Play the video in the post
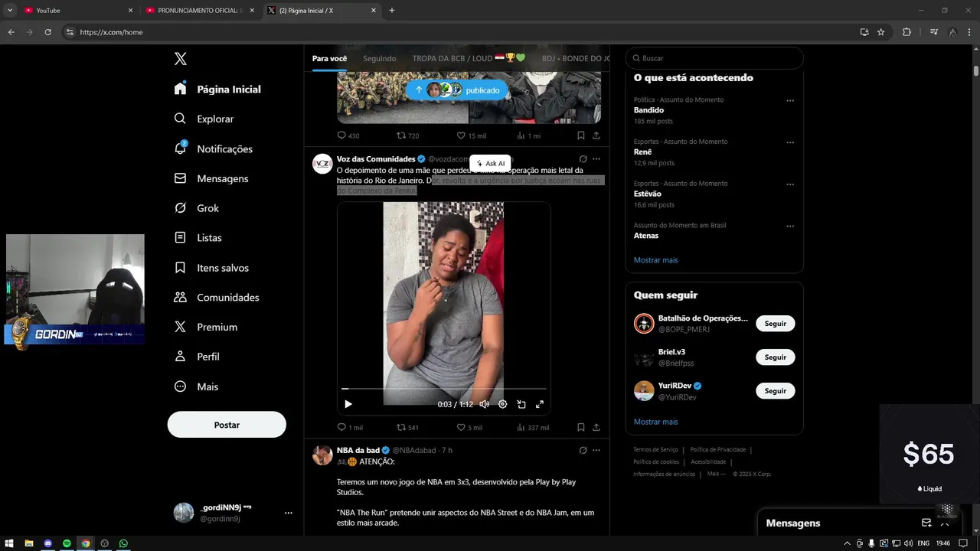Image resolution: width=980 pixels, height=551 pixels. 348,404
